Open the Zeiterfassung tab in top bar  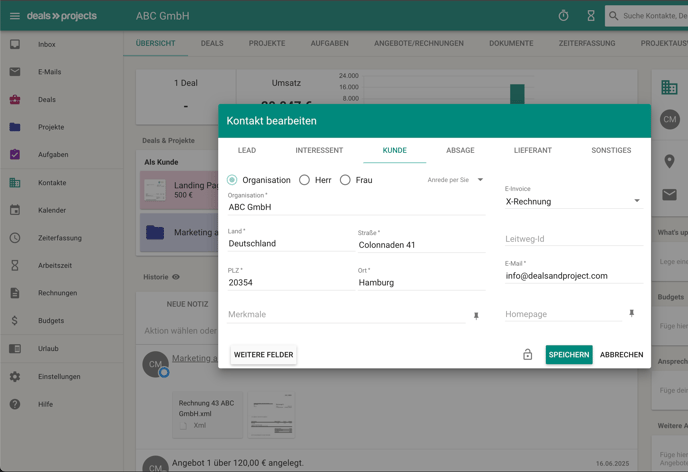point(587,43)
